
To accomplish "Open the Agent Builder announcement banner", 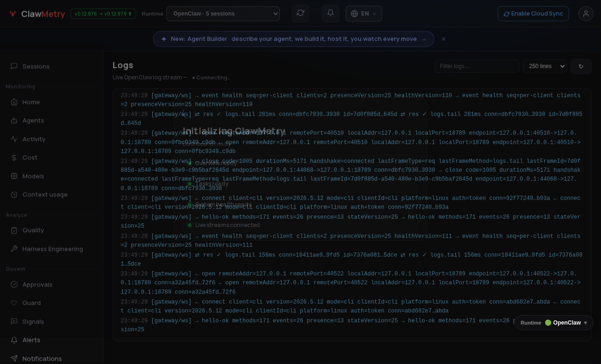I will 293,39.
